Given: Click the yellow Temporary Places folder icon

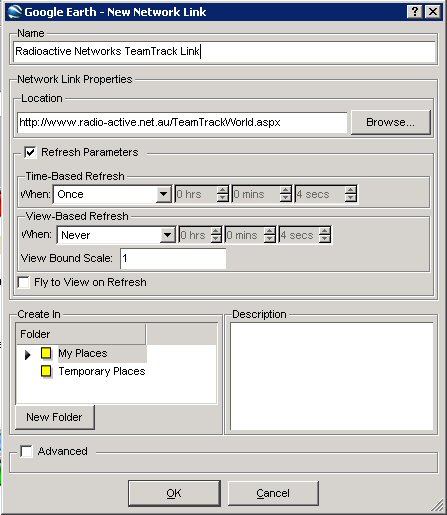Looking at the screenshot, I should pyautogui.click(x=46, y=371).
